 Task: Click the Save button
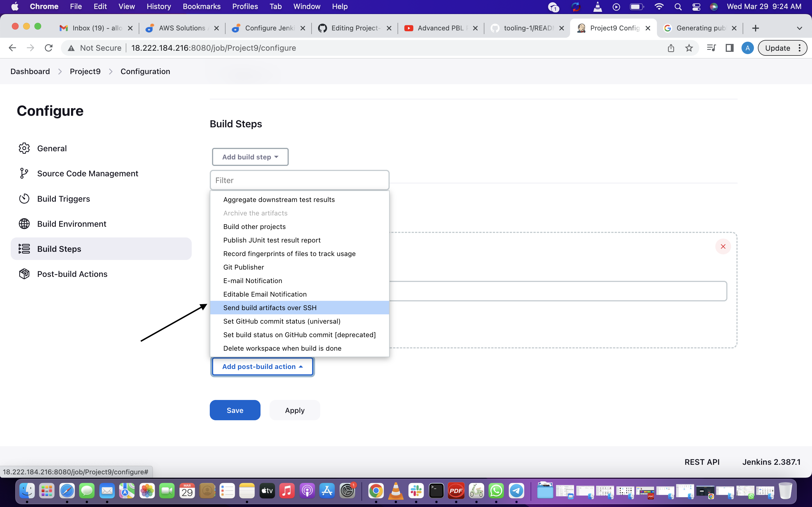point(235,410)
